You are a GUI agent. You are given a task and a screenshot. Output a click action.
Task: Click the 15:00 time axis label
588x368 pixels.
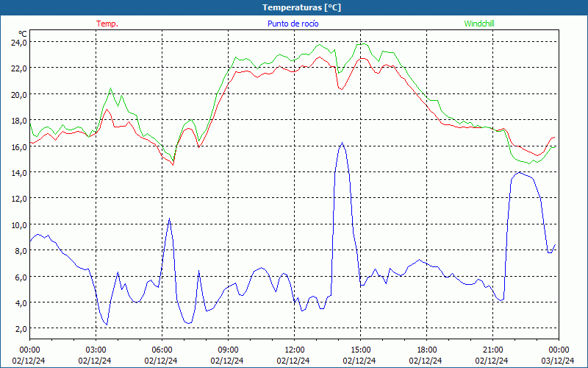[x=360, y=350]
